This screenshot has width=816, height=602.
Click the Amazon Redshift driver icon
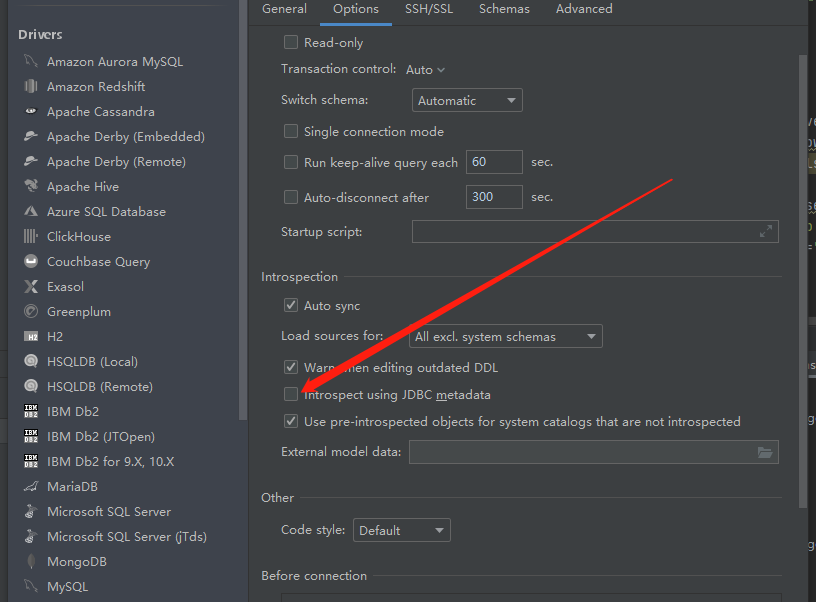click(30, 86)
